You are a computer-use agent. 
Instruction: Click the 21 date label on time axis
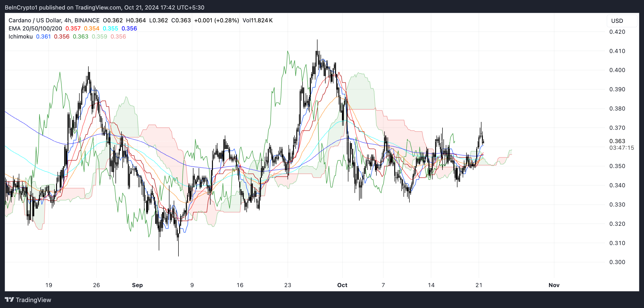(479, 285)
